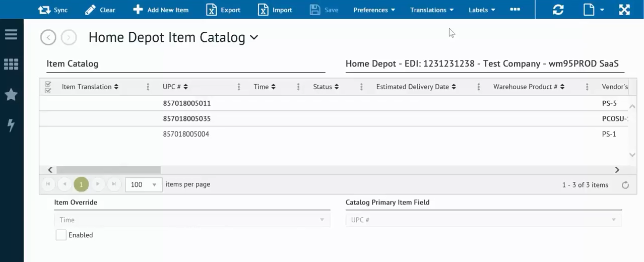Click the horizontal scrollbar thumb
The image size is (644, 262).
click(108, 170)
